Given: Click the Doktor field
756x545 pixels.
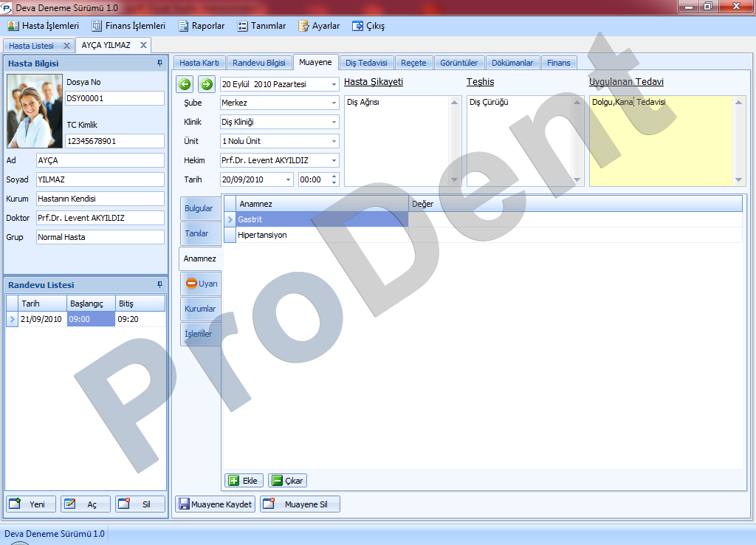Looking at the screenshot, I should [x=100, y=218].
